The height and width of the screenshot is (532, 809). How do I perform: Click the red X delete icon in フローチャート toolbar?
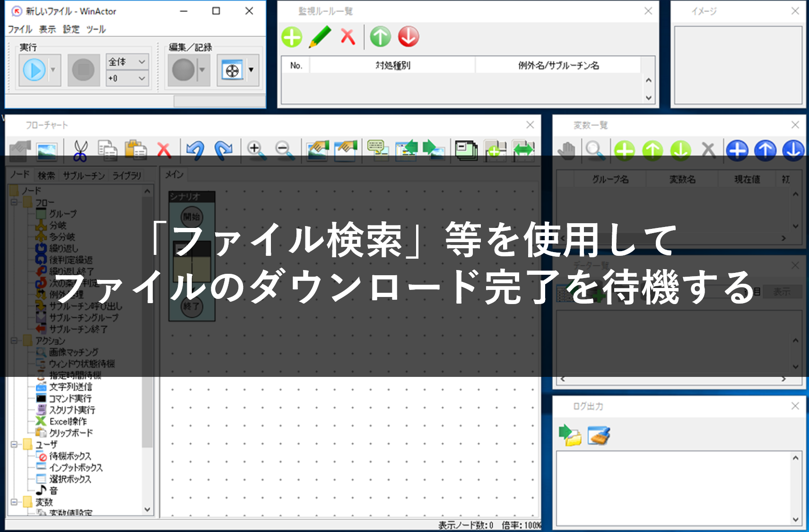click(x=164, y=150)
